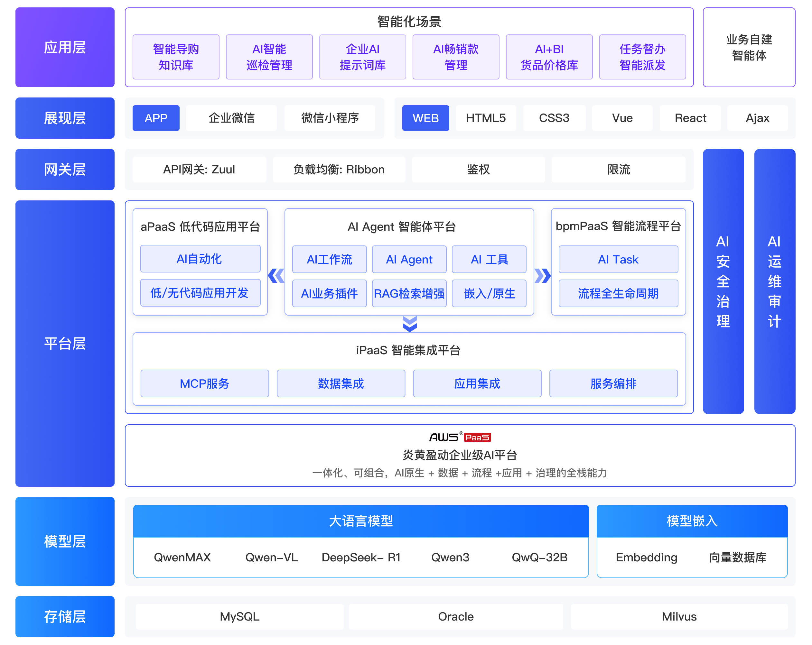
Task: Click the API网关: Zuul box
Action: tap(199, 170)
